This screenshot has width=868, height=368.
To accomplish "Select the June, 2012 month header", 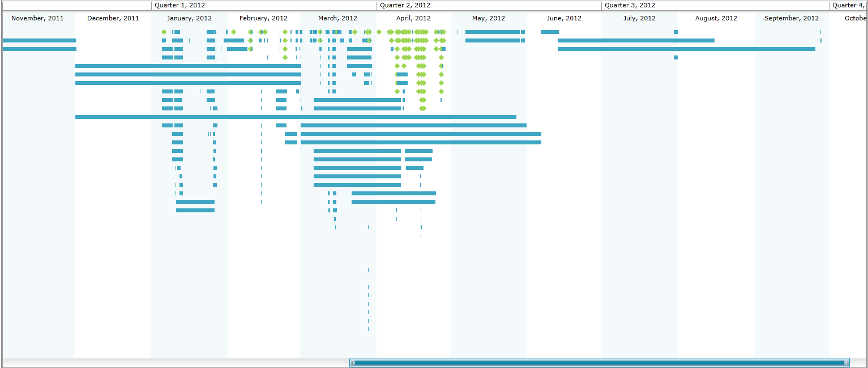I will (564, 18).
